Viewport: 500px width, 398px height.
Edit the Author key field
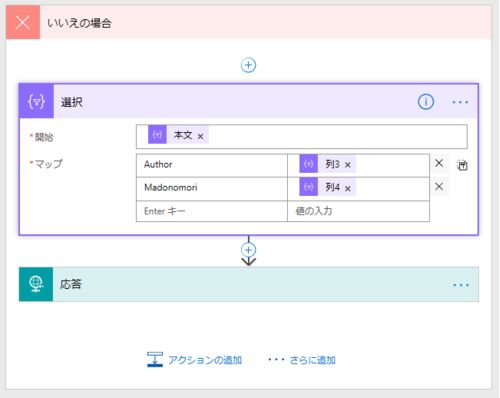(x=212, y=165)
